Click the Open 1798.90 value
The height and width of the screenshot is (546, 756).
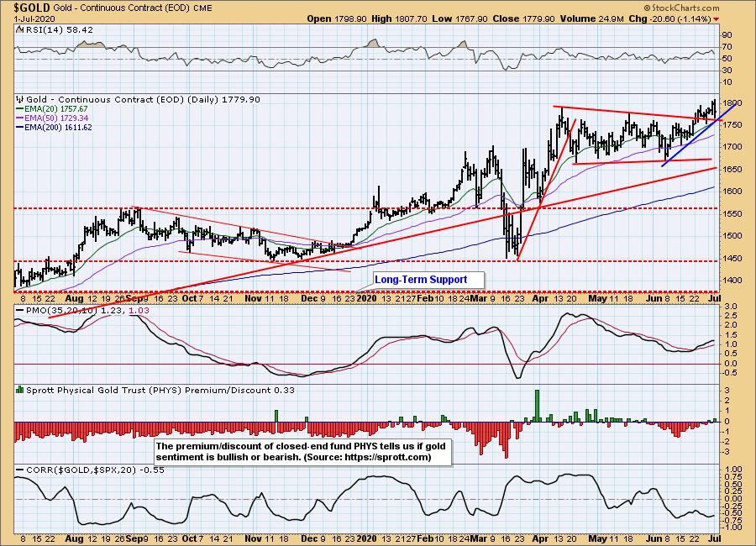(x=338, y=18)
